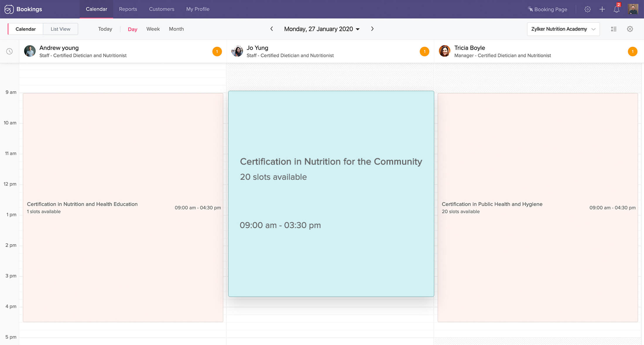Click the clock icon beside staff header
Viewport: 644px width, 345px height.
tap(9, 51)
